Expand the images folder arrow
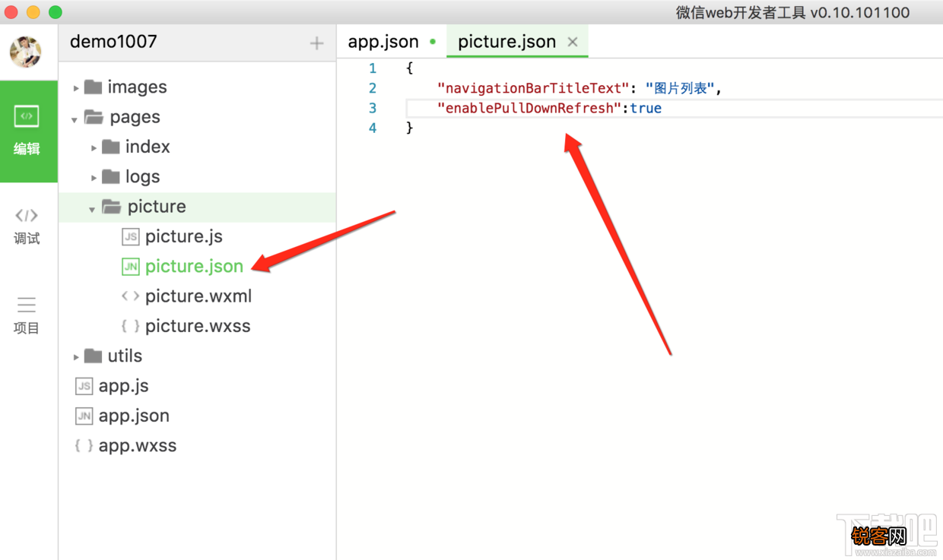The width and height of the screenshot is (943, 560). [76, 88]
